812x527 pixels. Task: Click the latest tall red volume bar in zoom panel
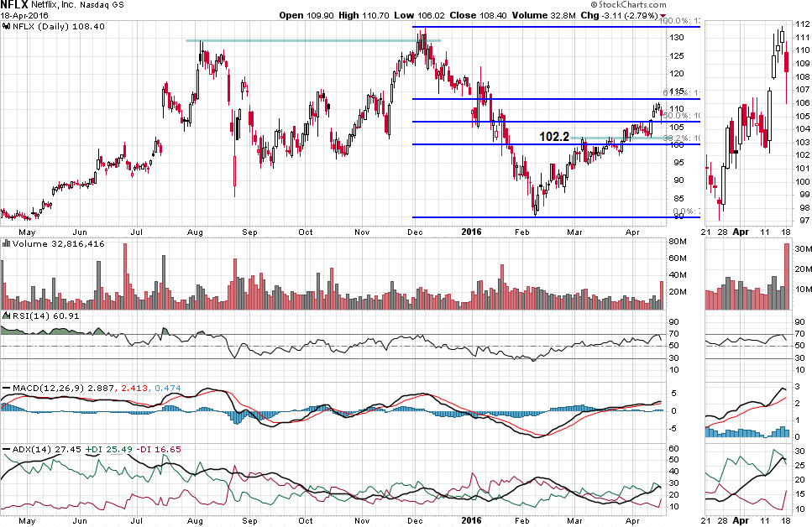pyautogui.click(x=787, y=276)
